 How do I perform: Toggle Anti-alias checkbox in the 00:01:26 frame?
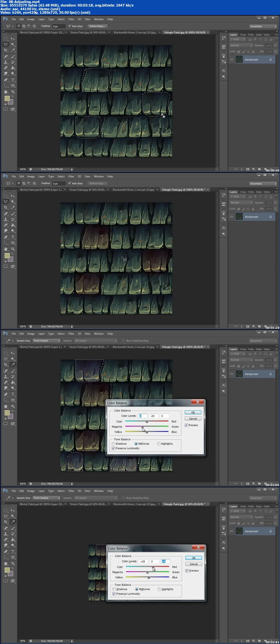(70, 183)
